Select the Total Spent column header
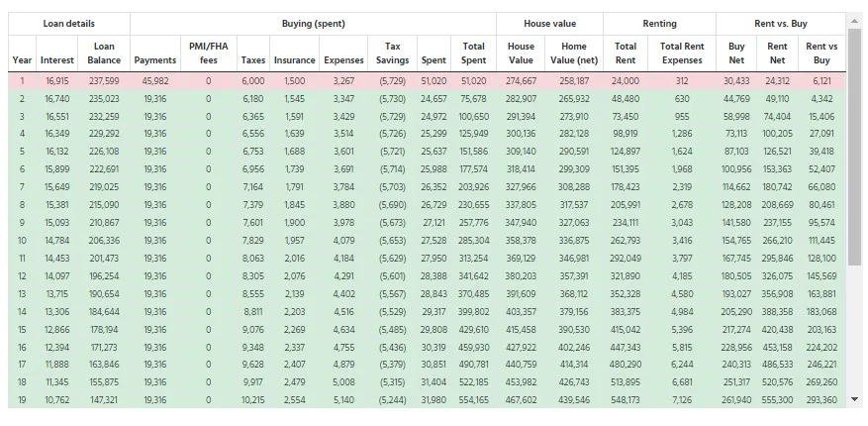The height and width of the screenshot is (426, 868). (x=473, y=53)
